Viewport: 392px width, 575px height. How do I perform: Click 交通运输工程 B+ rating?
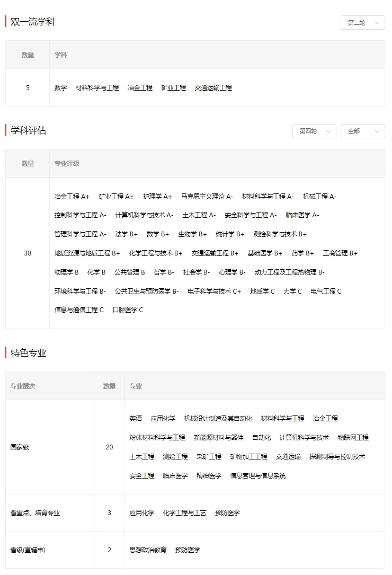(215, 253)
